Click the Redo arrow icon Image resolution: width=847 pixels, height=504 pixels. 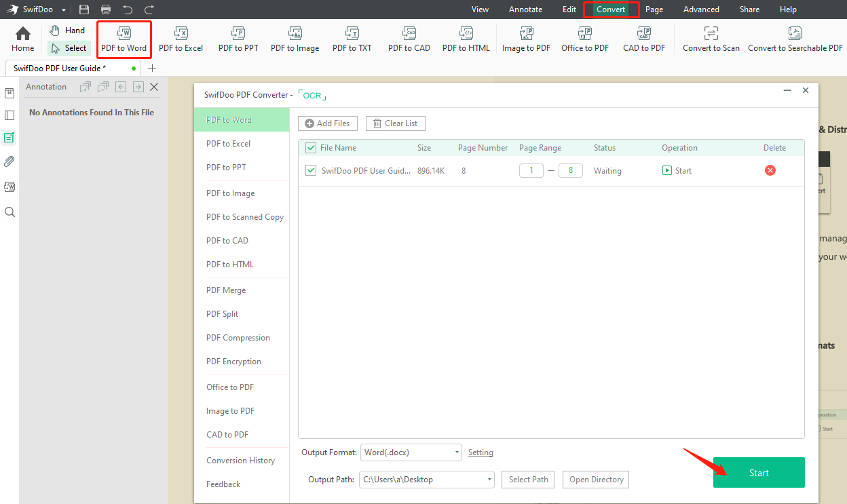pos(149,9)
